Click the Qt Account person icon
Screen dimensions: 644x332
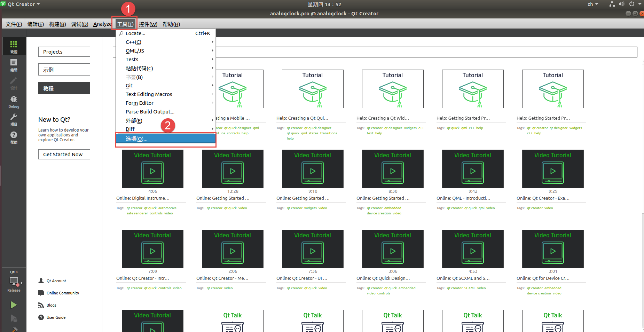[x=41, y=281]
